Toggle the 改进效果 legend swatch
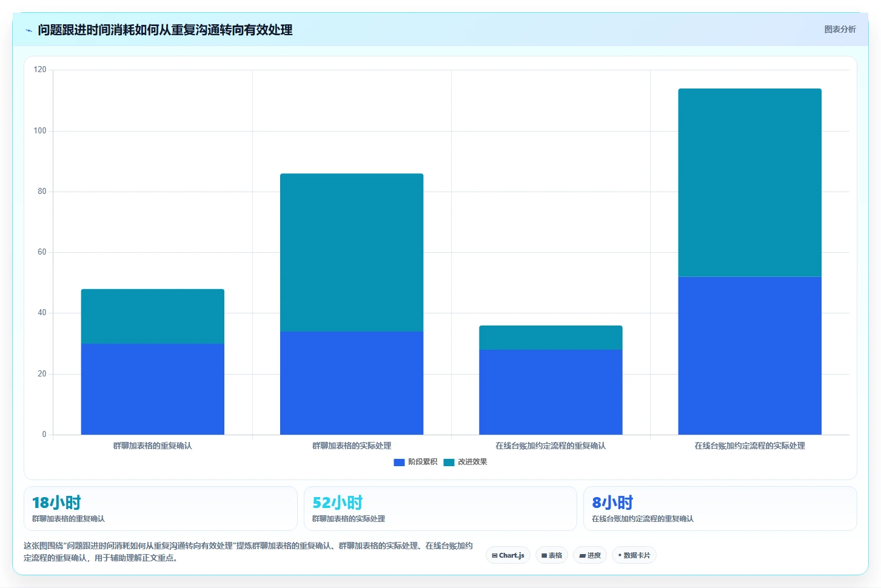The height and width of the screenshot is (588, 881). click(x=449, y=462)
